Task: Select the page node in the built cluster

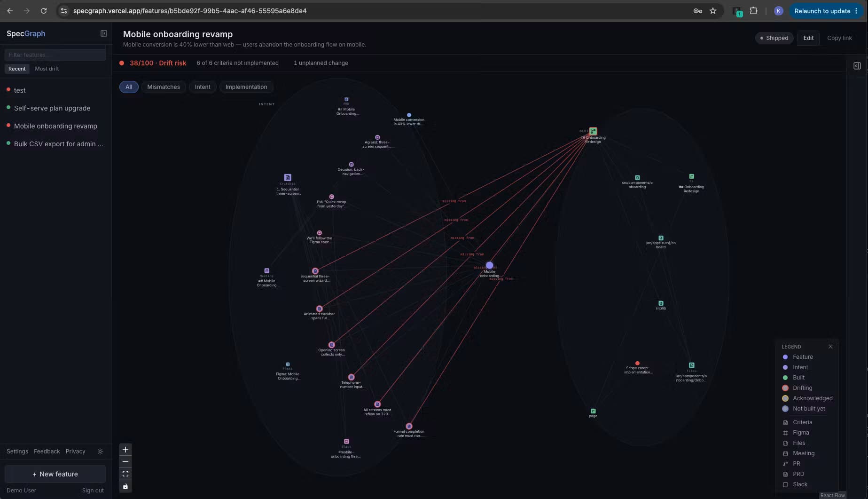Action: click(x=593, y=411)
